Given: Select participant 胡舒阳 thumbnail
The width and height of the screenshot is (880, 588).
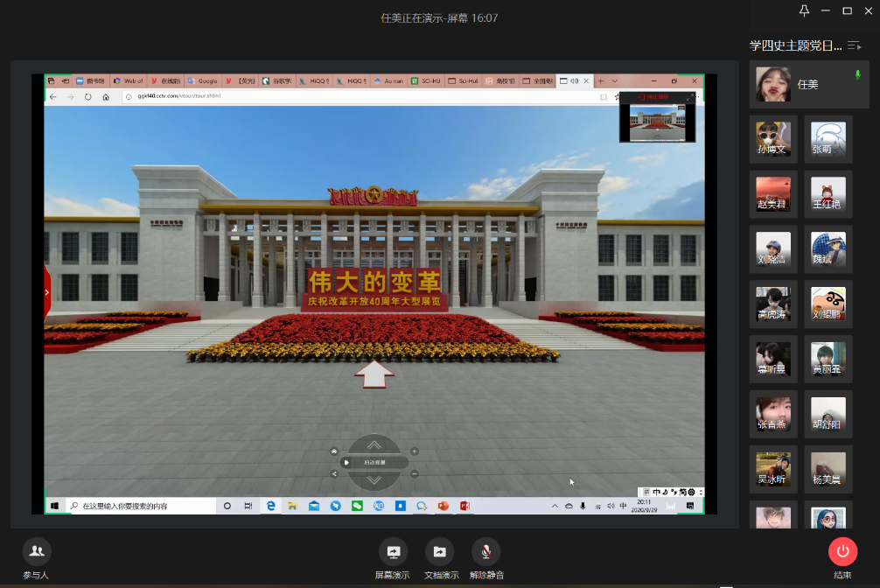Looking at the screenshot, I should point(828,415).
